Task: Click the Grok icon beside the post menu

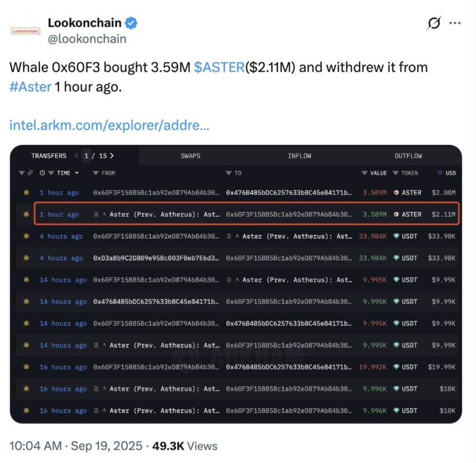Action: [x=433, y=24]
